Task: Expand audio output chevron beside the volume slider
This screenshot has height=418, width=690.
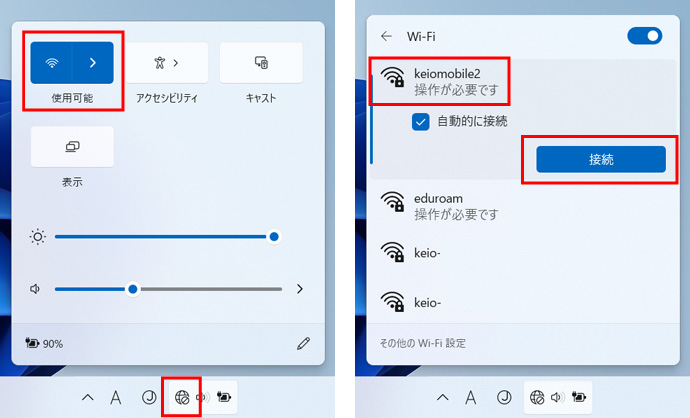Action: point(300,289)
